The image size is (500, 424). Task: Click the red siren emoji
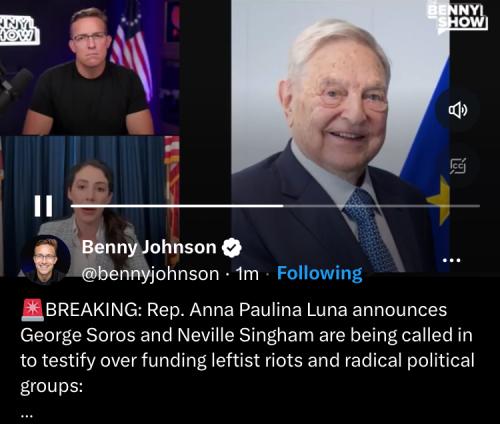[x=32, y=310]
